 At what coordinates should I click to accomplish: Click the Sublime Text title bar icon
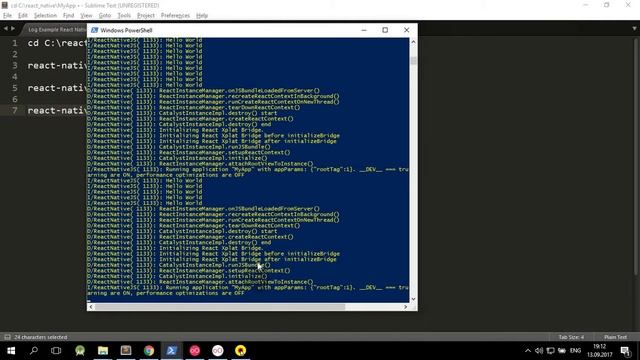[4, 5]
